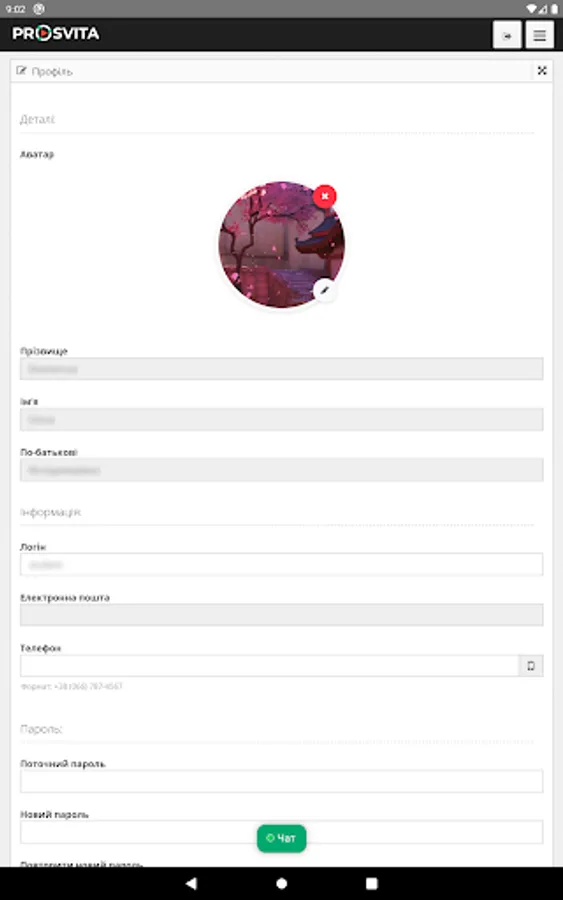Tap the Android back navigation button
563x900 pixels.
pos(191,883)
